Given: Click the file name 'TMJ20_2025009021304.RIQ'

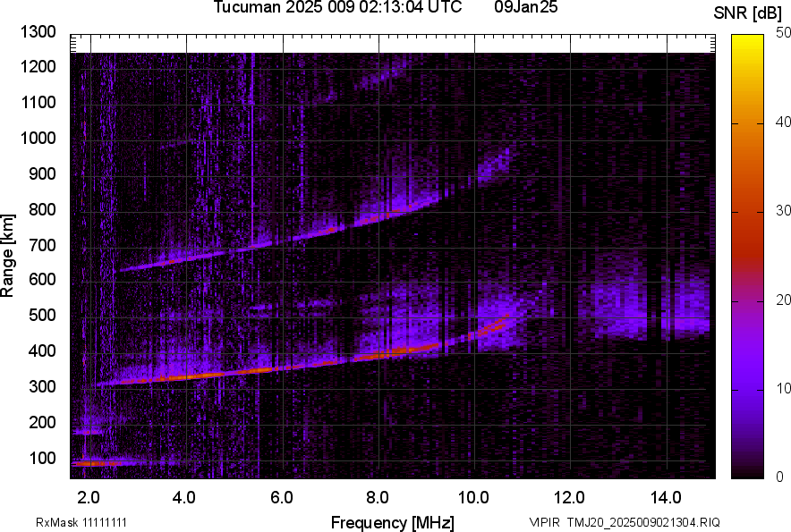Looking at the screenshot, I should point(643,522).
